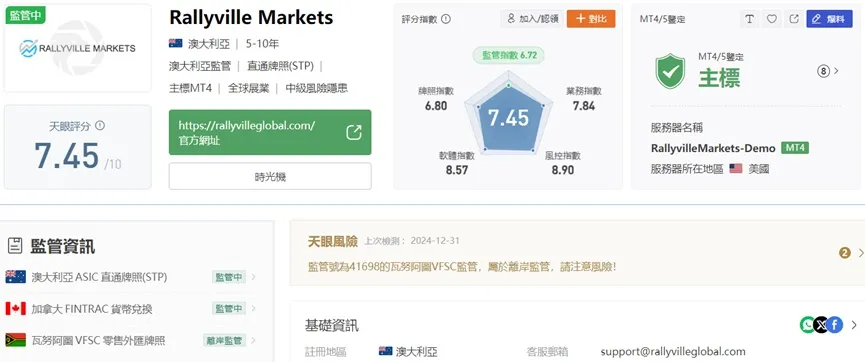Open the rallyvilleglobal.com official website button
Screen dimensions: 865x362
270,132
